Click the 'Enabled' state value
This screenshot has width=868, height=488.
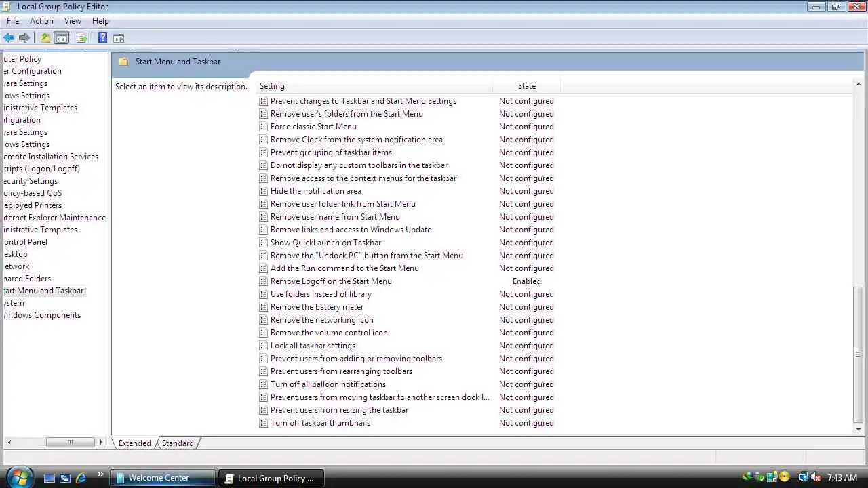527,281
